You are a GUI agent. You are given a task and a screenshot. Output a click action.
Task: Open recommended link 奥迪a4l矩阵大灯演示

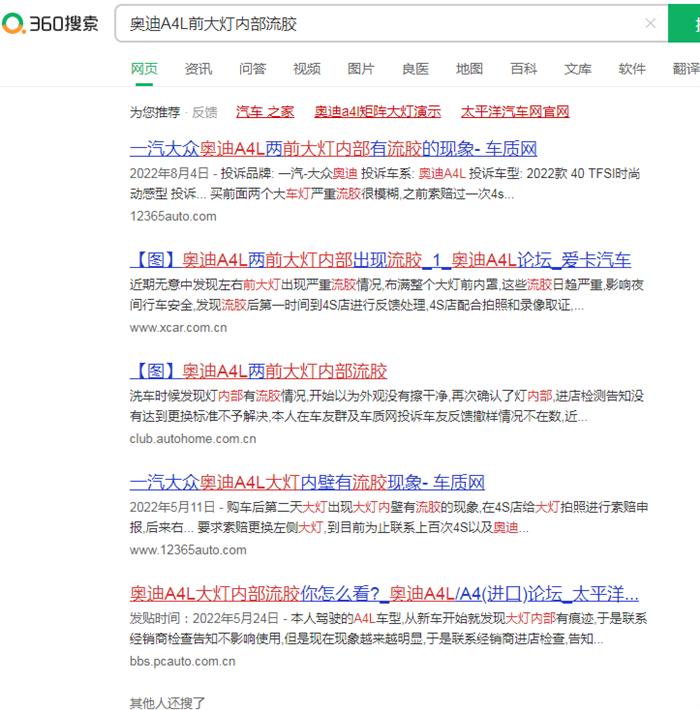[378, 111]
